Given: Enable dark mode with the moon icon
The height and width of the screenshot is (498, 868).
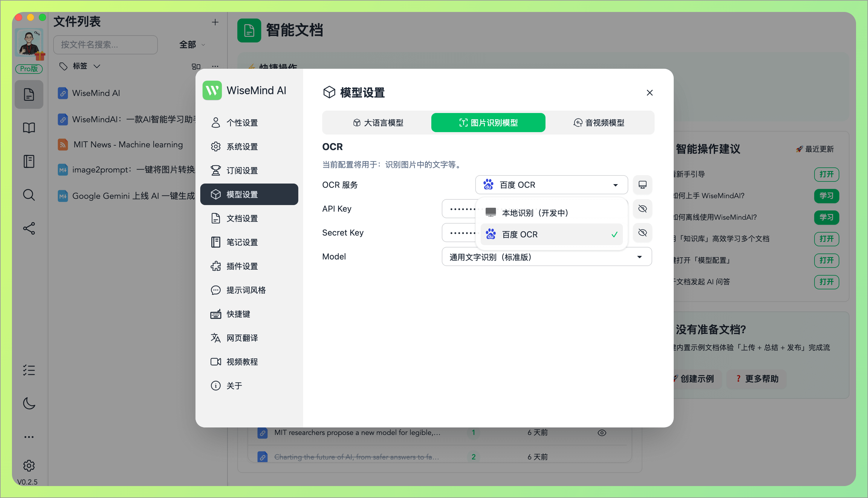Looking at the screenshot, I should [x=29, y=403].
